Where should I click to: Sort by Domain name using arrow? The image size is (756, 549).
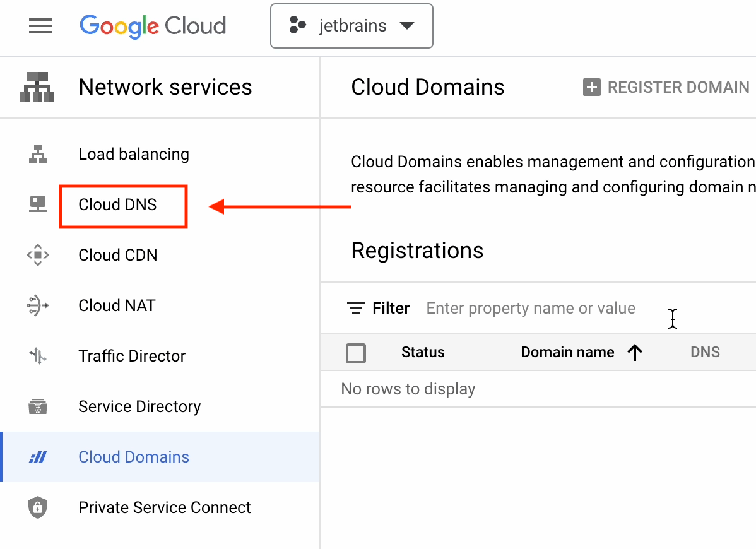point(635,353)
